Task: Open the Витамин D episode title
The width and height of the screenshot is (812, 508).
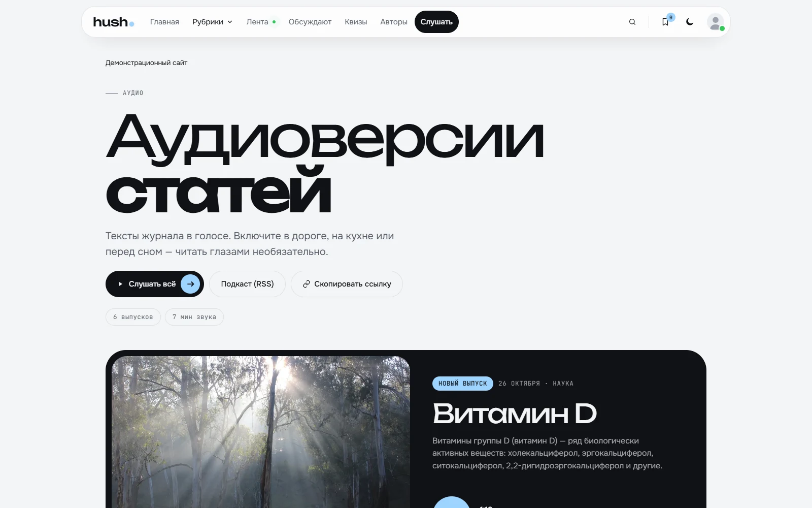Action: point(515,414)
